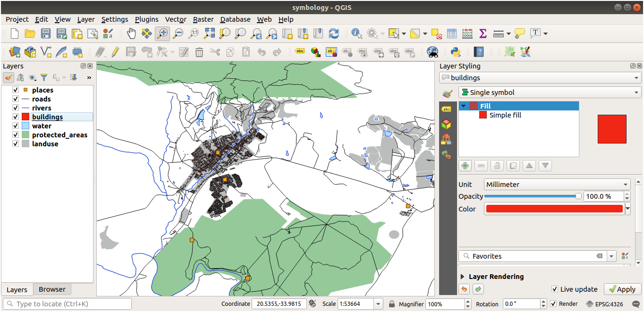Open the Vector menu
The height and width of the screenshot is (312, 644).
point(175,19)
